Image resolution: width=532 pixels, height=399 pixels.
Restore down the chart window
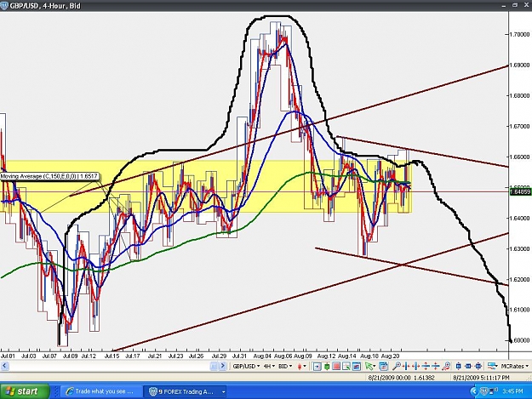coord(515,5)
